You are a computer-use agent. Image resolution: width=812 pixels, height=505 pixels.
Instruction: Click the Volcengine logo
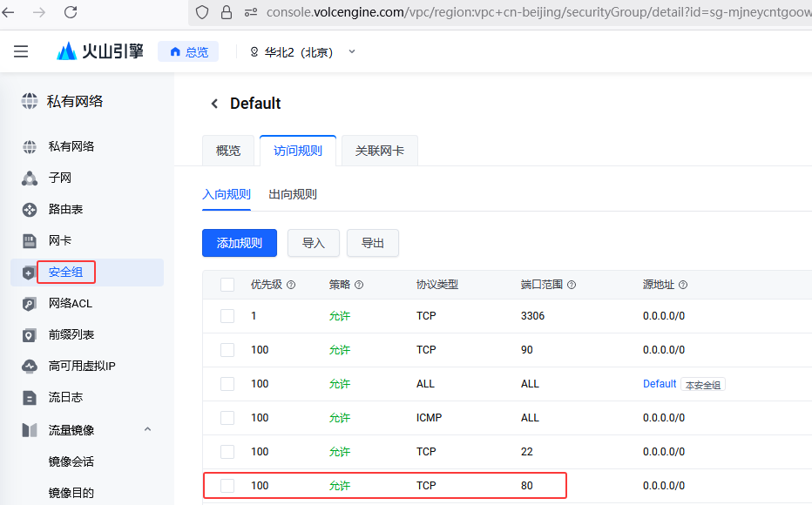pyautogui.click(x=100, y=52)
